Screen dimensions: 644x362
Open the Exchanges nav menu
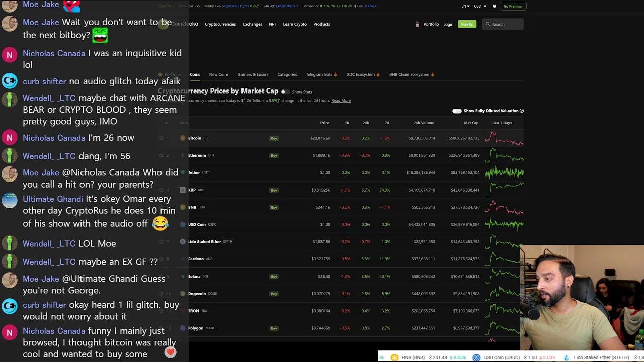pos(252,24)
